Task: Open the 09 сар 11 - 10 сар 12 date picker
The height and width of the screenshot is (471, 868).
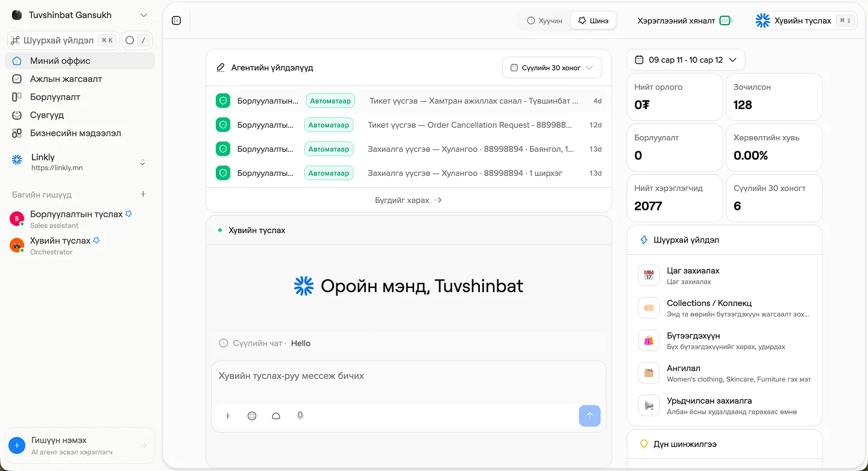Action: point(686,60)
